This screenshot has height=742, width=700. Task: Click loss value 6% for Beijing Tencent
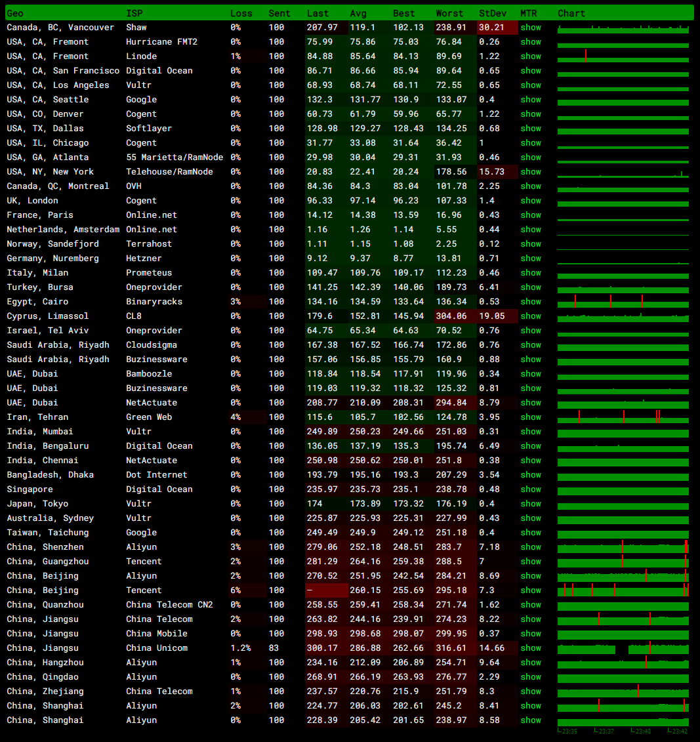(x=236, y=590)
